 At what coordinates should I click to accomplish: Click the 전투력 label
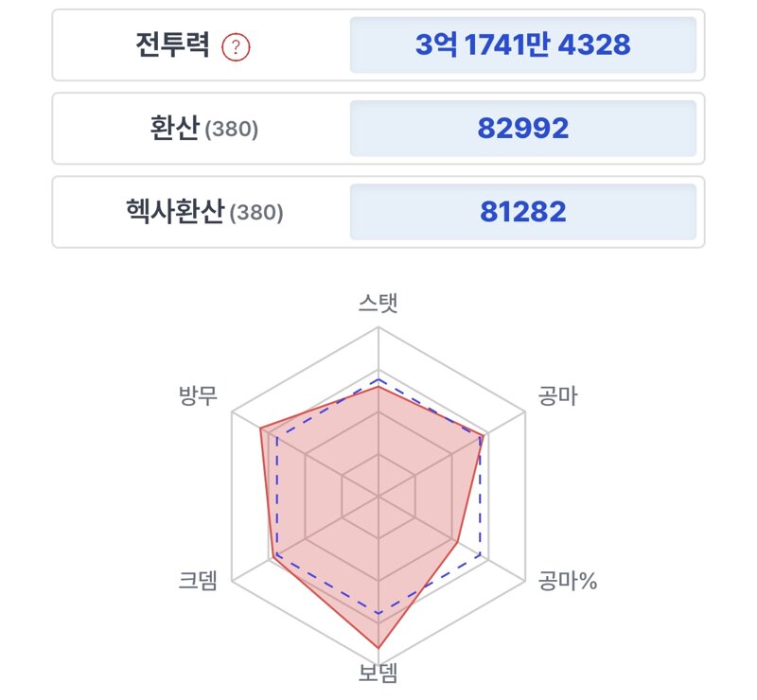(x=173, y=44)
